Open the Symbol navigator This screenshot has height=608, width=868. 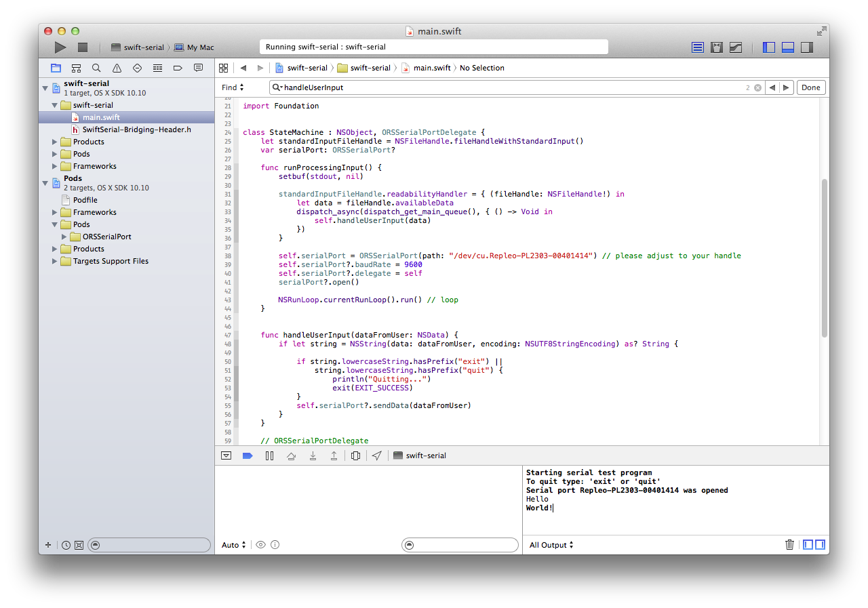76,68
